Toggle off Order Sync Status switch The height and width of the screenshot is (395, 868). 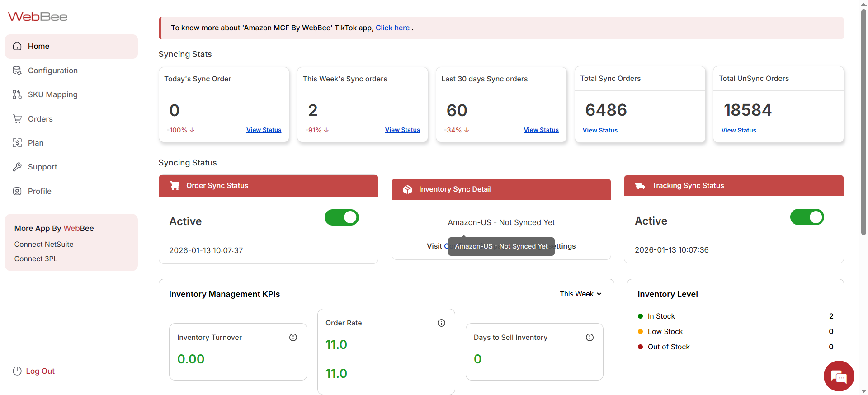tap(341, 217)
